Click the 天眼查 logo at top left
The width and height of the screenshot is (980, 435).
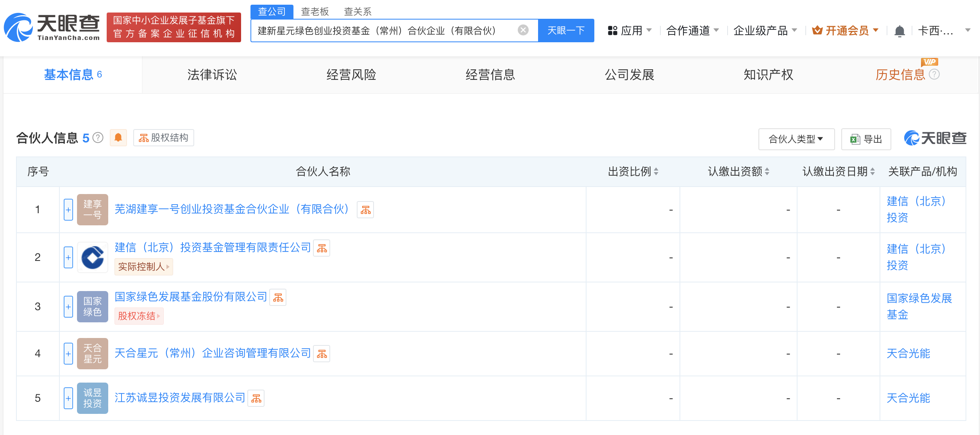pyautogui.click(x=52, y=27)
